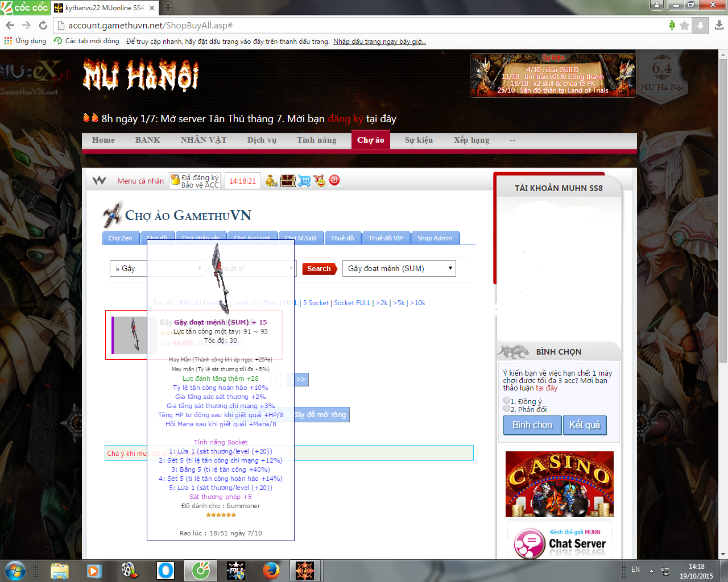
Task: Click 'Nhập dấu trang ngay bây giờ' link
Action: [x=379, y=41]
